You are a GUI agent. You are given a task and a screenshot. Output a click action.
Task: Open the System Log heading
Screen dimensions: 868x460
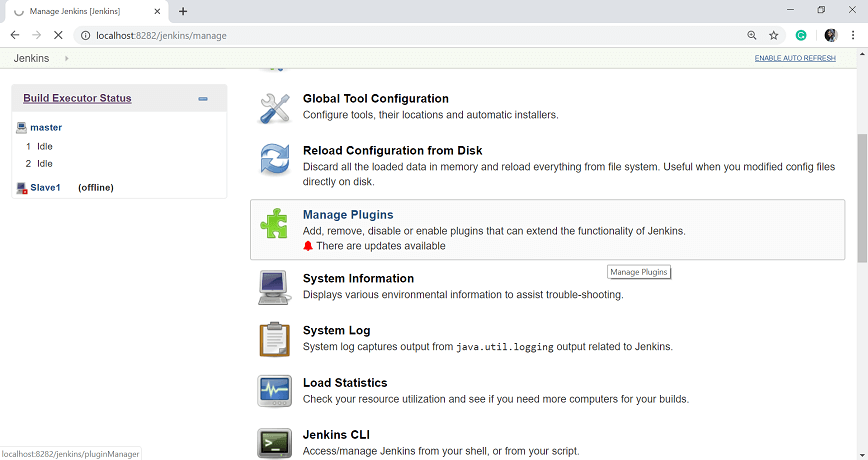337,330
